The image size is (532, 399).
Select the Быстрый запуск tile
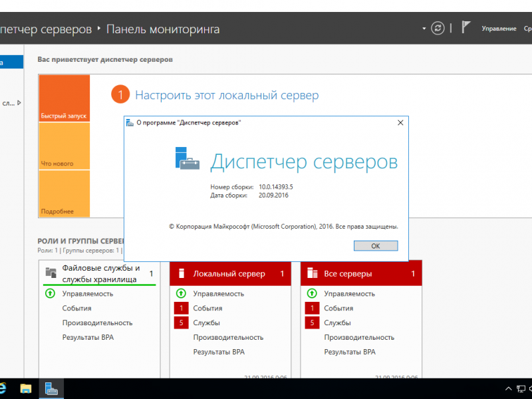pos(65,98)
